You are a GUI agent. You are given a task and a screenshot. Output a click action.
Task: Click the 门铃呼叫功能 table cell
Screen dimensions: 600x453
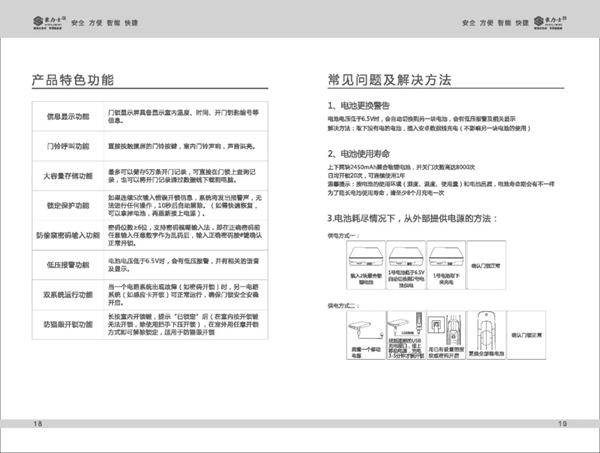click(68, 146)
